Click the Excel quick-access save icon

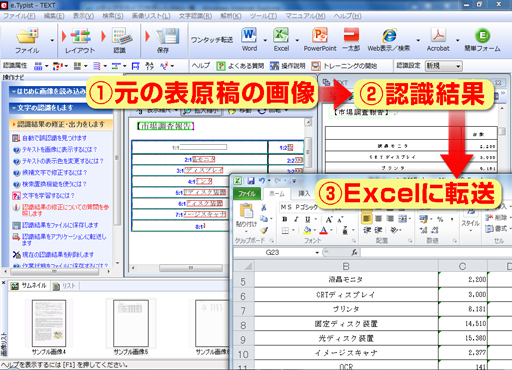click(x=251, y=181)
